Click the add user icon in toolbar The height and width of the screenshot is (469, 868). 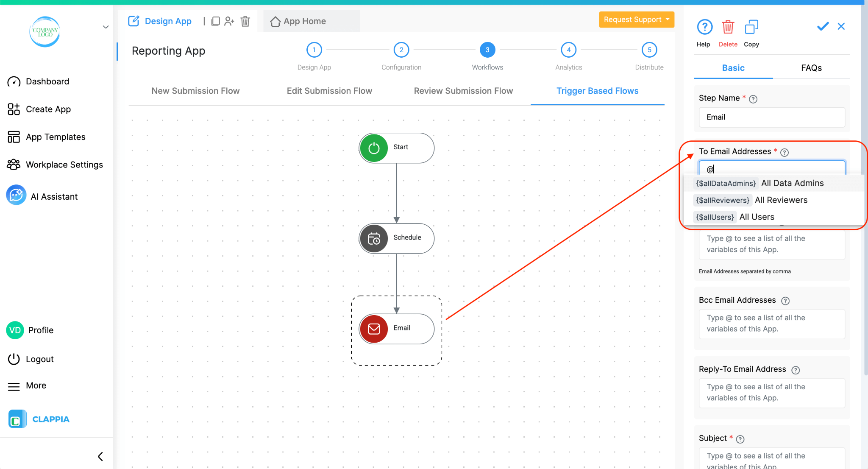point(229,21)
